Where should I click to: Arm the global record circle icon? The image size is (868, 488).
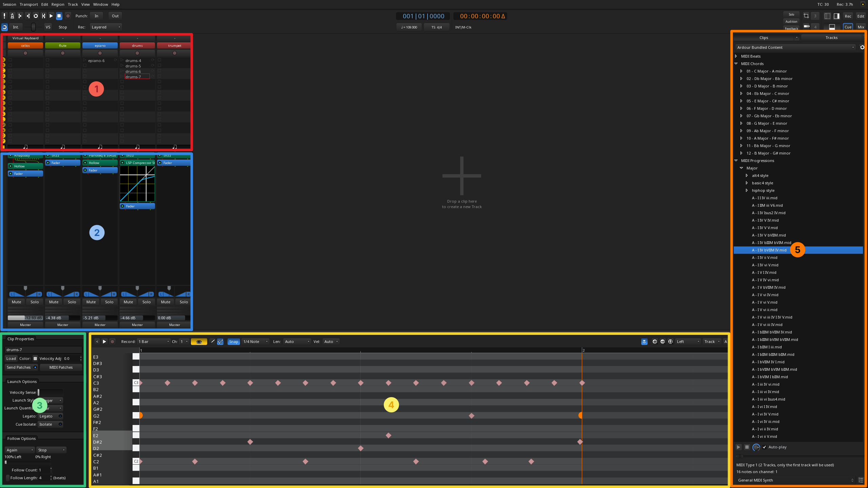[x=68, y=16]
